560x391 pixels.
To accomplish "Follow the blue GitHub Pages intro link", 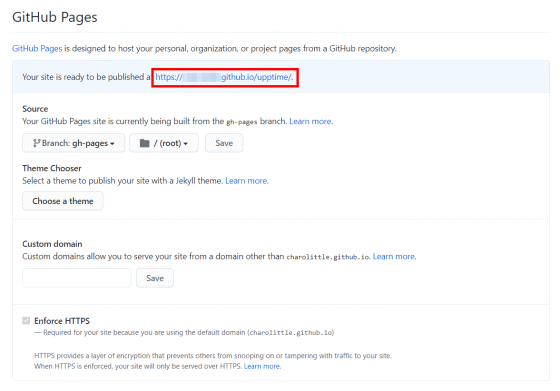I will click(x=37, y=49).
